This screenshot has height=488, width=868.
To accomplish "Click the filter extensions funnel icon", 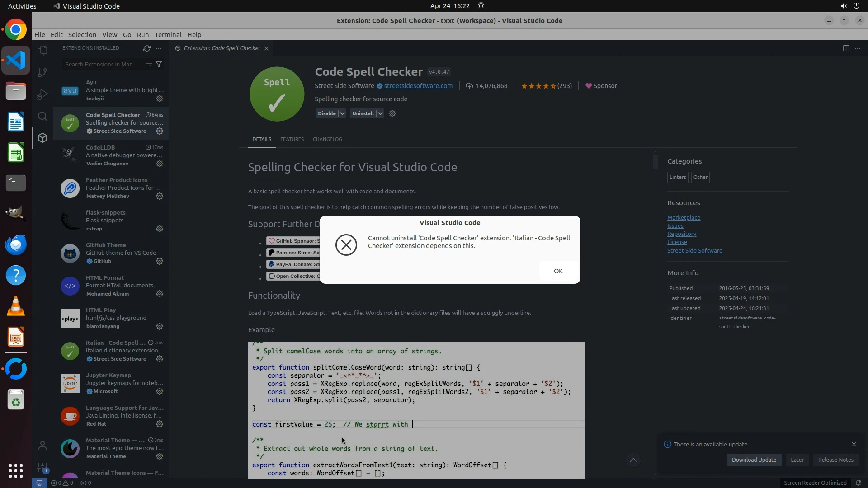I will pos(159,64).
